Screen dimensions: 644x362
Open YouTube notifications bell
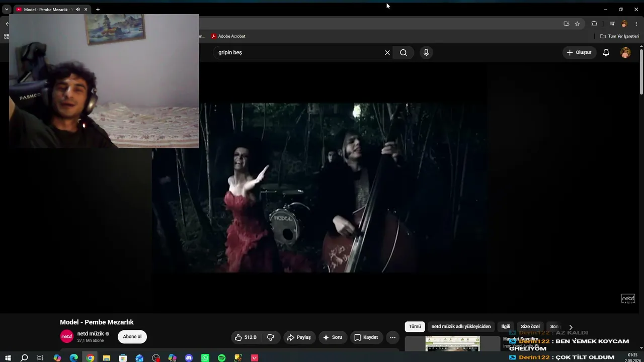606,52
